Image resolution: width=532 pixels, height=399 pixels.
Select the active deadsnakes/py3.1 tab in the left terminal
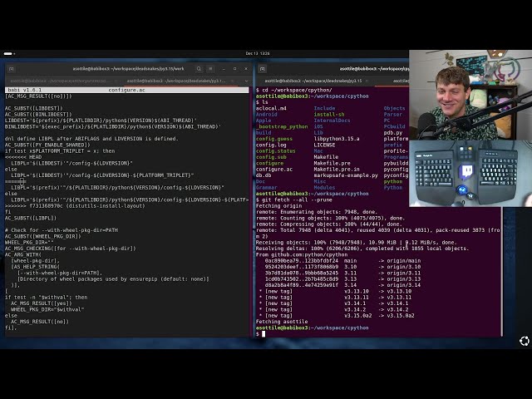pyautogui.click(x=175, y=81)
